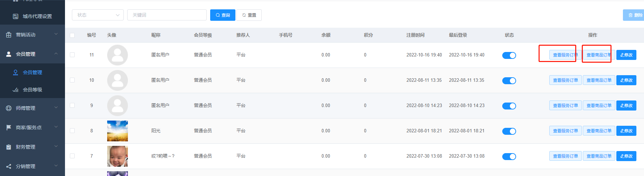
Task: Click the nickname 哎?哟喂~?
Action: 163,156
